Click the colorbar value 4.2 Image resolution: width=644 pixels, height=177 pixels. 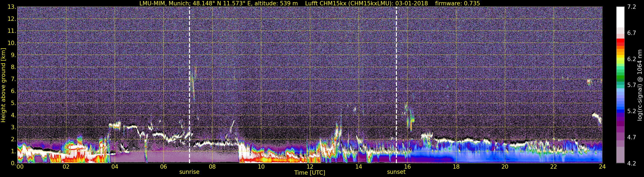[632, 163]
